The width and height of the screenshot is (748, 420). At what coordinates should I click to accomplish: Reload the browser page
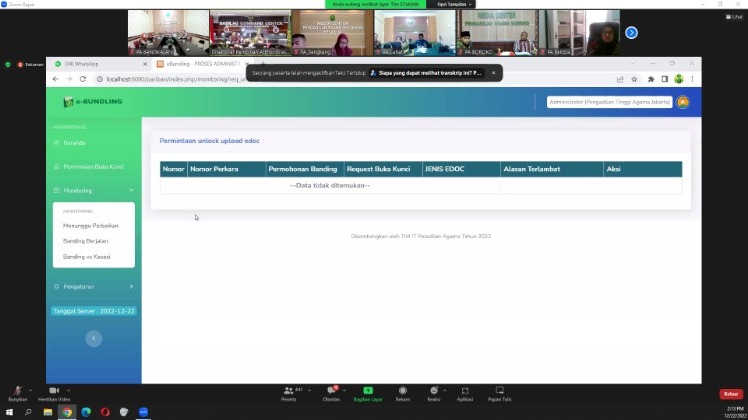click(x=83, y=79)
